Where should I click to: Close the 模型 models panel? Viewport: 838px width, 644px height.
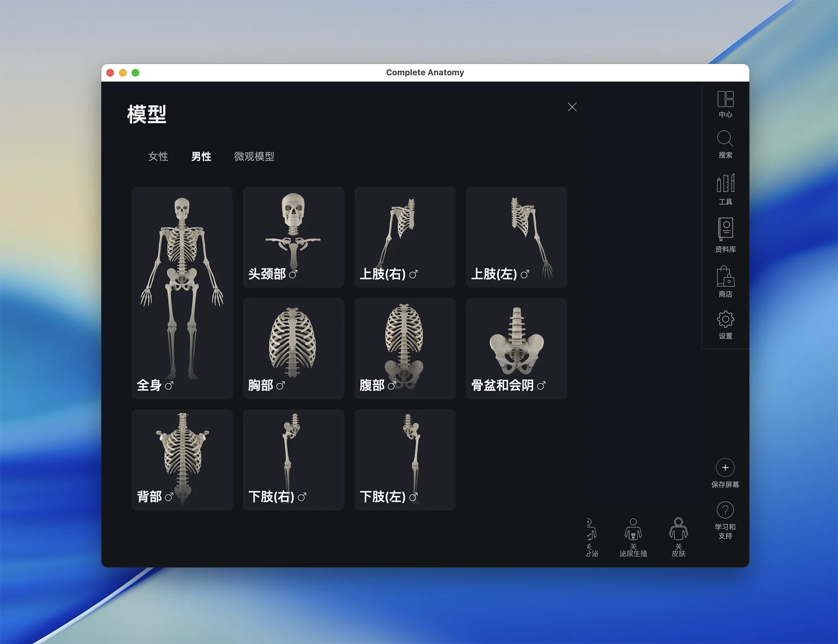click(572, 107)
